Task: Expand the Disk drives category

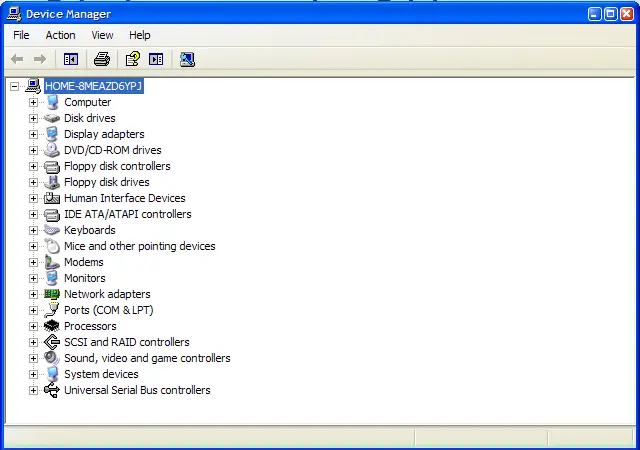Action: 33,118
